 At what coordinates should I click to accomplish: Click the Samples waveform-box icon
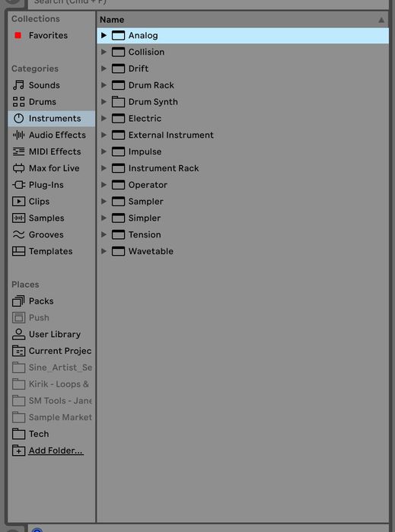point(19,218)
